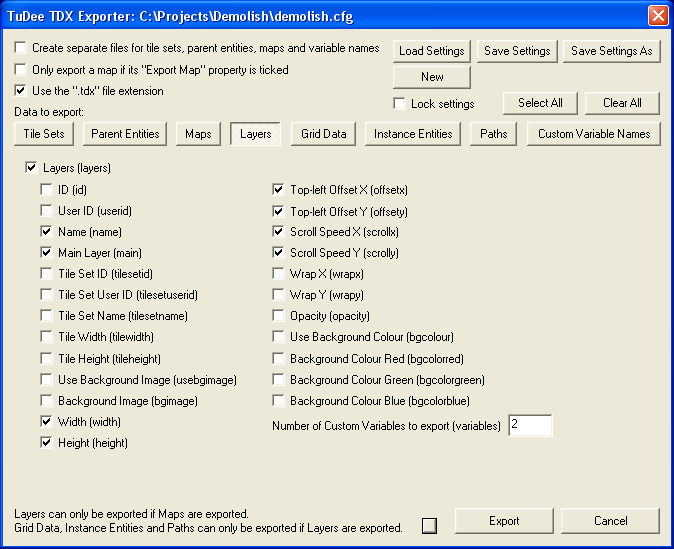Viewport: 674px width, 549px height.
Task: Untick Top-left Offset X (offsetx)
Action: click(x=278, y=189)
